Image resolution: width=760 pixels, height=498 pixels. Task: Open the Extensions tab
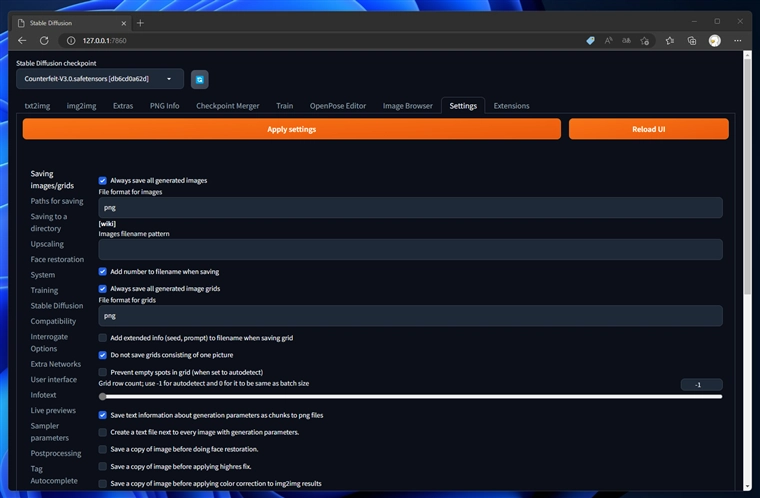pyautogui.click(x=511, y=106)
